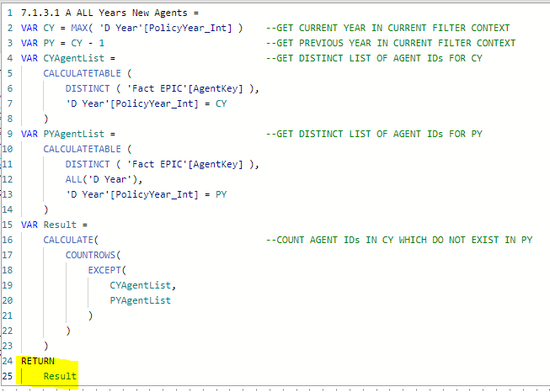550x392 pixels.
Task: Click the 'D Year'[PolicyYear_Int] = PY filter
Action: [x=147, y=194]
